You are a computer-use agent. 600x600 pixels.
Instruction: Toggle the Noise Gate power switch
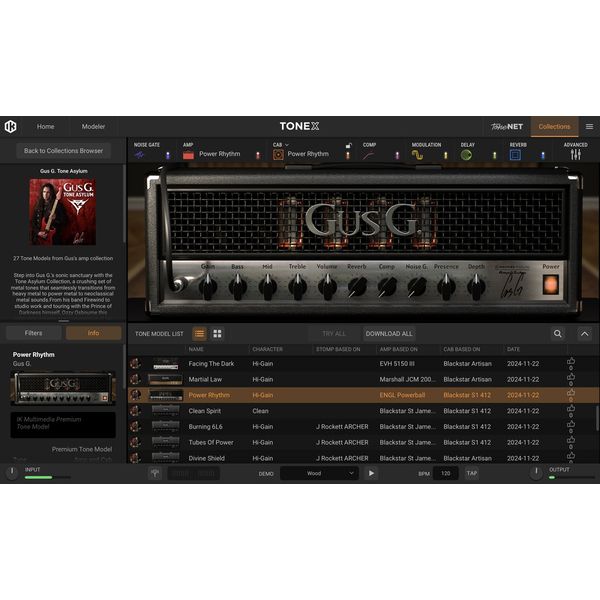coord(168,155)
